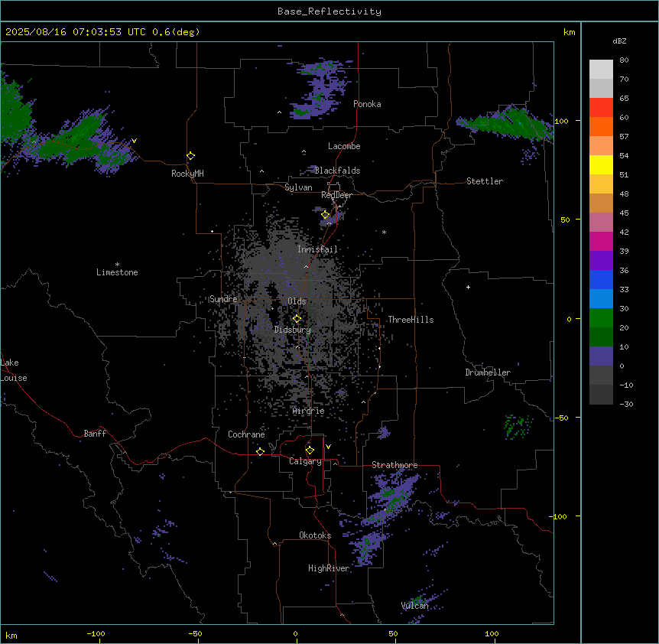Click the Sylvan label
Image resolution: width=659 pixels, height=644 pixels.
[298, 187]
